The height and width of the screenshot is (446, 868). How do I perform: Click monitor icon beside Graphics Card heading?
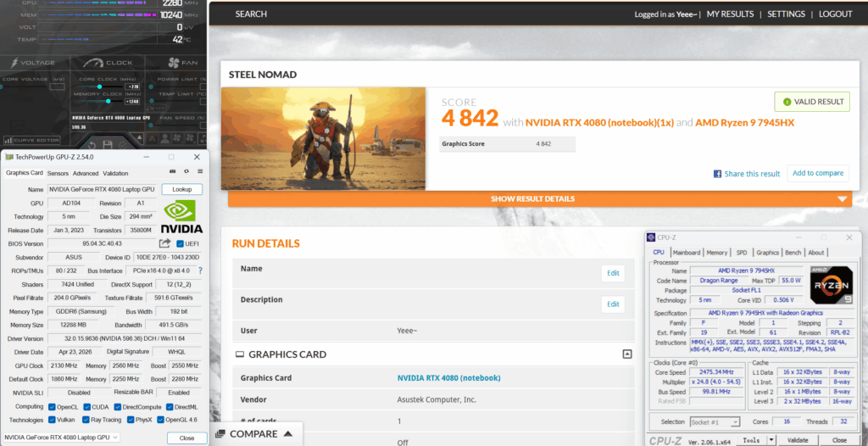coord(240,354)
